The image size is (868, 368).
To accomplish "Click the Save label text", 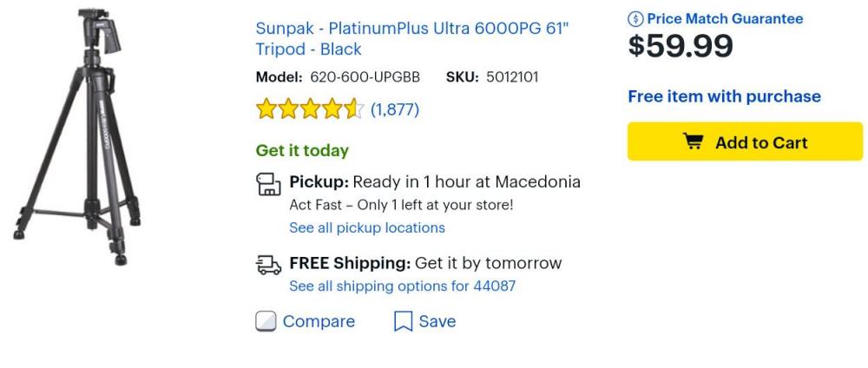I will [x=437, y=322].
